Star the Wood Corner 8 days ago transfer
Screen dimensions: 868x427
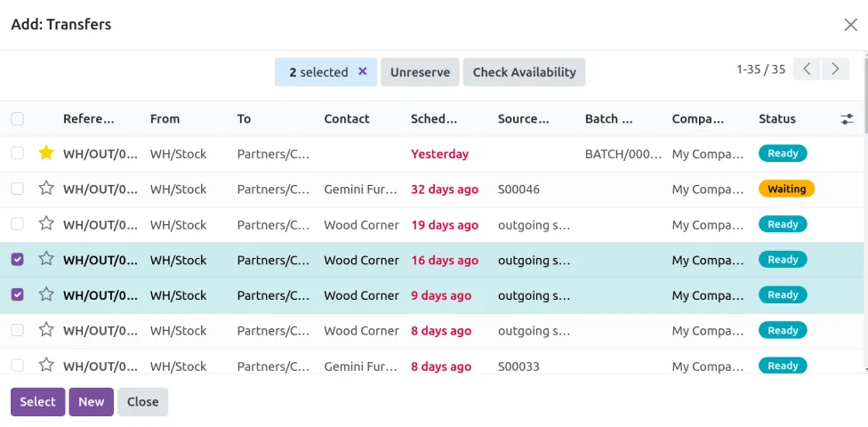click(46, 330)
